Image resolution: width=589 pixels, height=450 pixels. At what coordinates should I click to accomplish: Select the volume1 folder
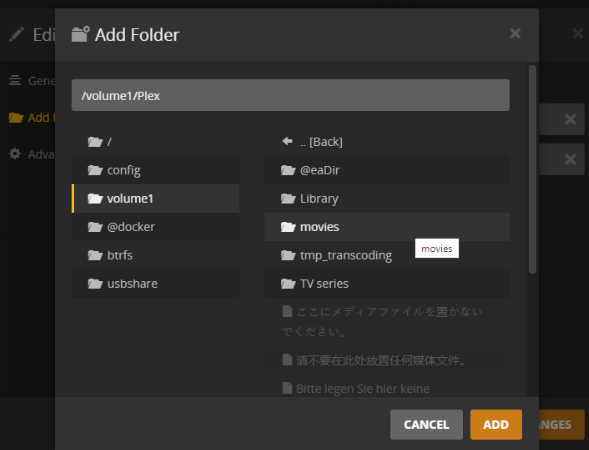(156, 198)
